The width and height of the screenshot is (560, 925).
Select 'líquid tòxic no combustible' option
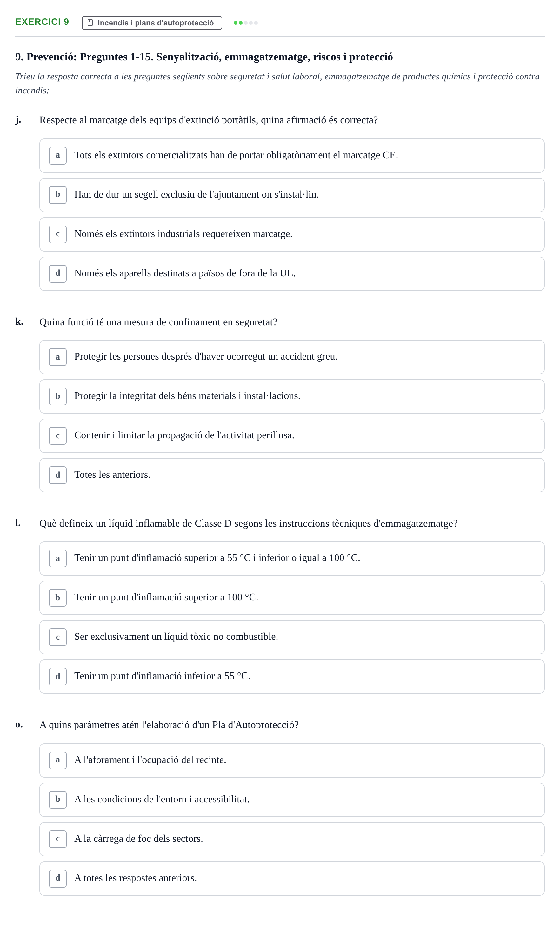(x=292, y=638)
